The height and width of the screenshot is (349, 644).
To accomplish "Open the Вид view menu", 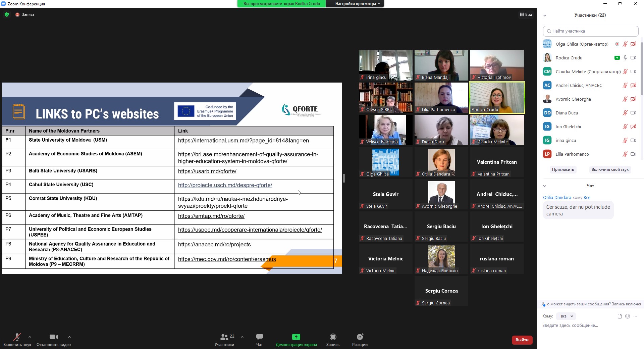I will point(526,14).
